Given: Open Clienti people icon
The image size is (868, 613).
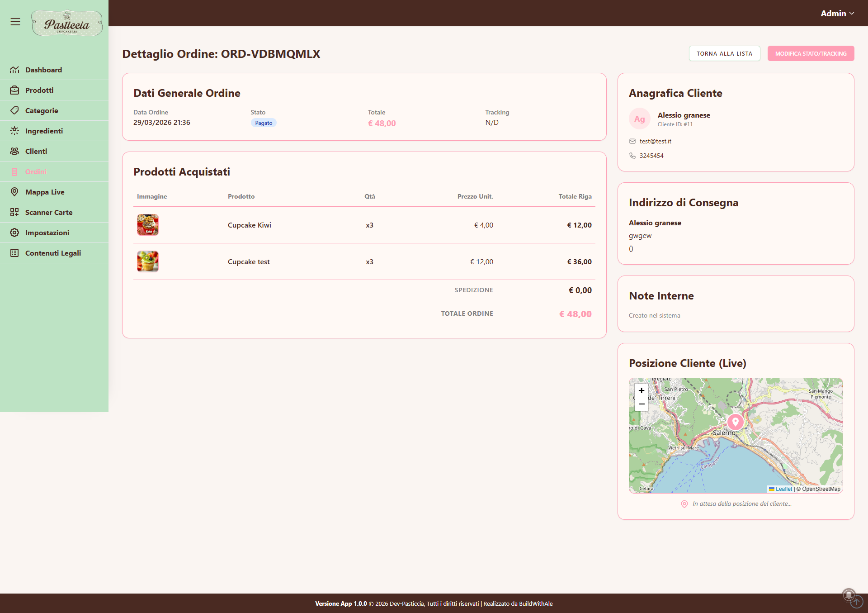Looking at the screenshot, I should click(14, 151).
